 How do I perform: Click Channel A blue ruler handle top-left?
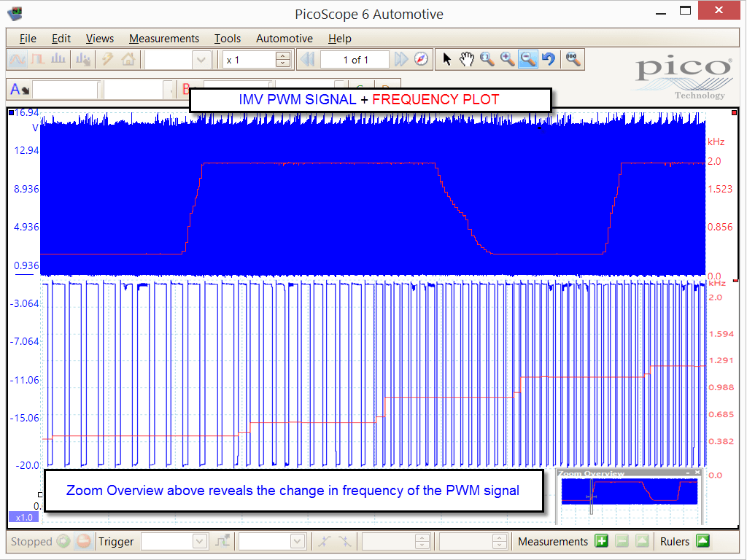(11, 113)
